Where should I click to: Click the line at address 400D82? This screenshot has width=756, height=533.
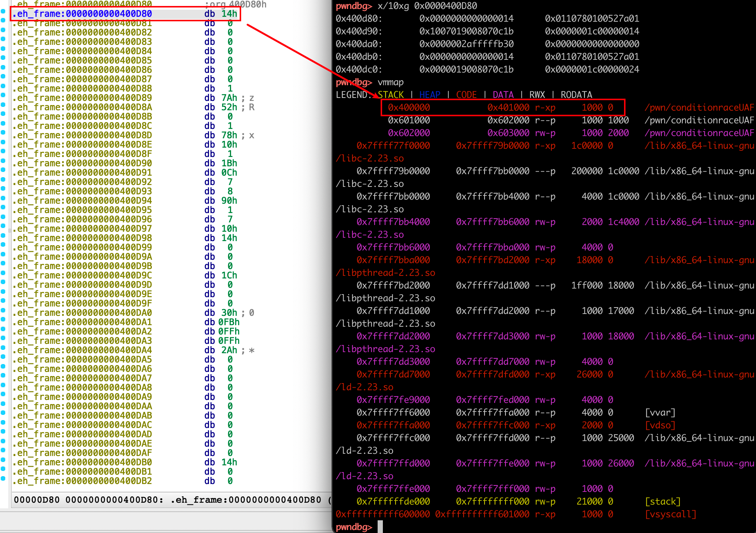[x=123, y=33]
